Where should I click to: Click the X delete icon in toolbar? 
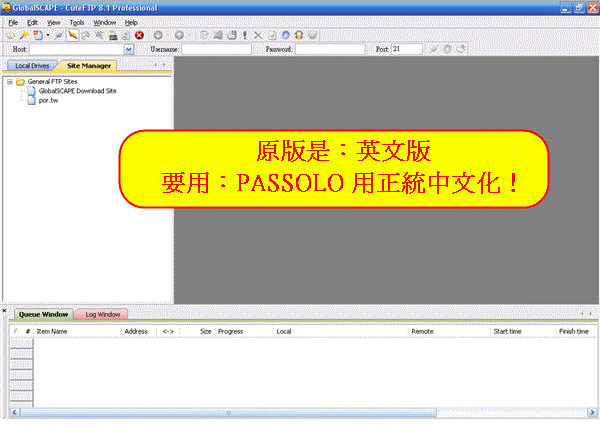point(258,35)
